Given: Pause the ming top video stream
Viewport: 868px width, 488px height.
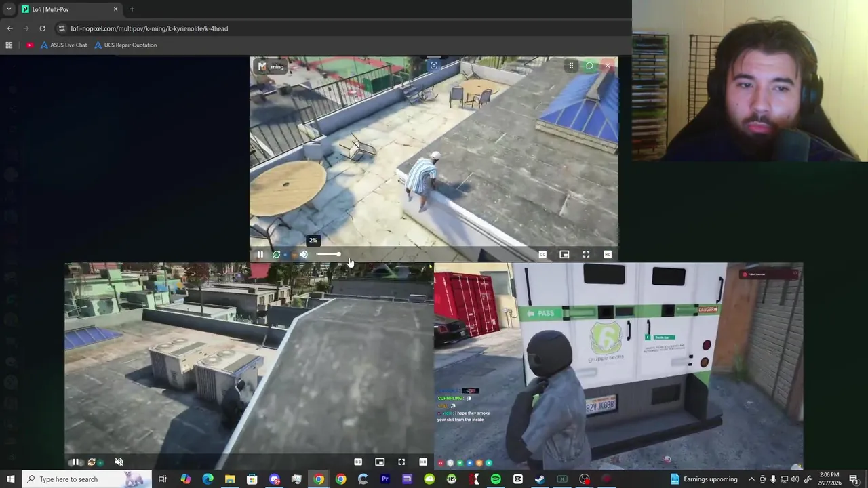Looking at the screenshot, I should click(x=260, y=254).
